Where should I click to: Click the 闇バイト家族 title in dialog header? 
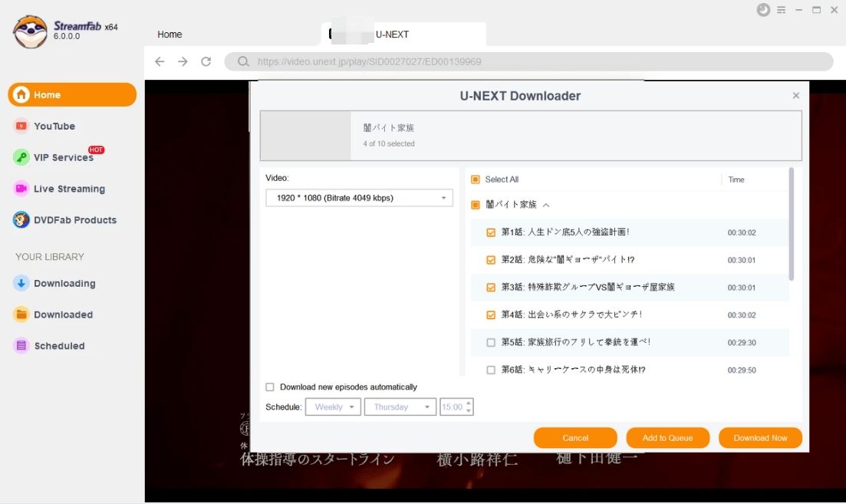388,128
